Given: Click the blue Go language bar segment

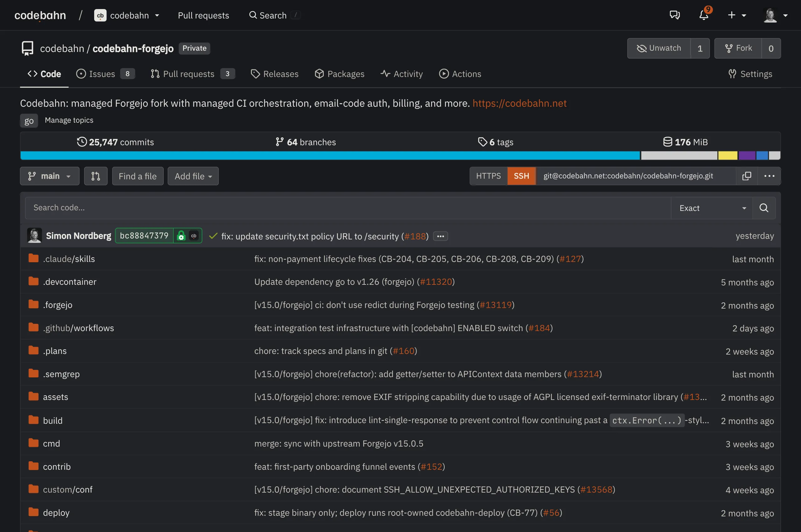Looking at the screenshot, I should (x=330, y=156).
